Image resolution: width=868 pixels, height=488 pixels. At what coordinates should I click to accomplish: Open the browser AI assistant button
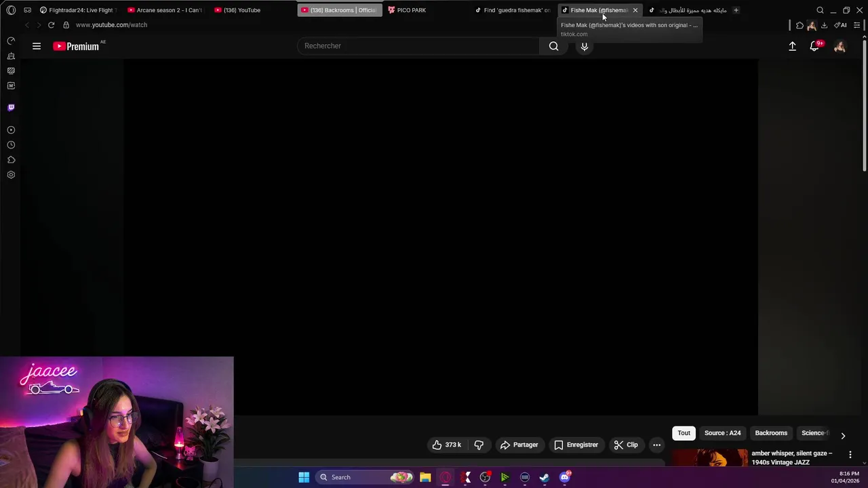tap(841, 25)
